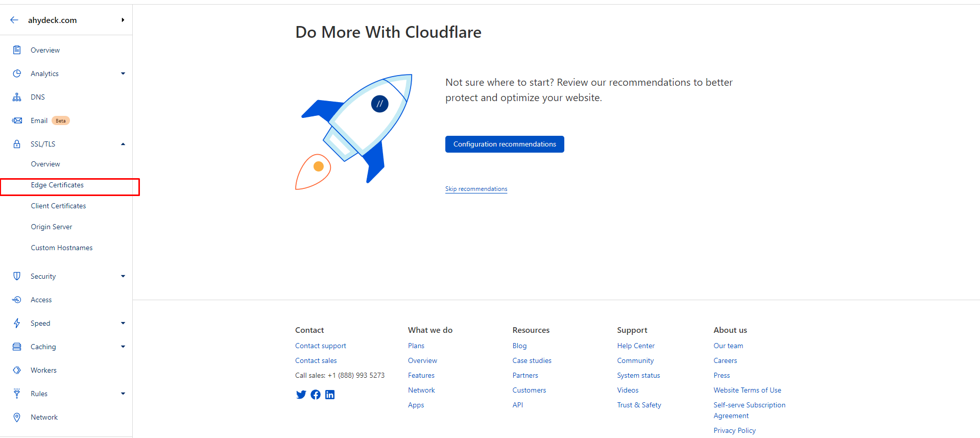Expand the Speed submenu arrow

[123, 323]
